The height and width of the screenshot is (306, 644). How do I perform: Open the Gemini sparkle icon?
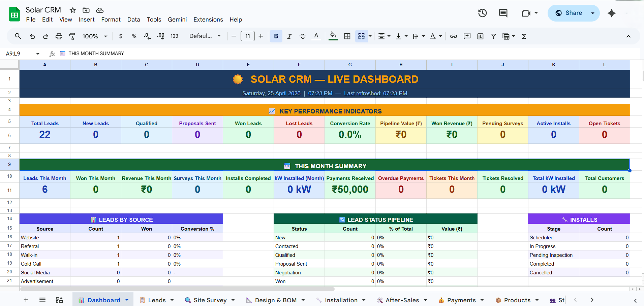coord(611,13)
